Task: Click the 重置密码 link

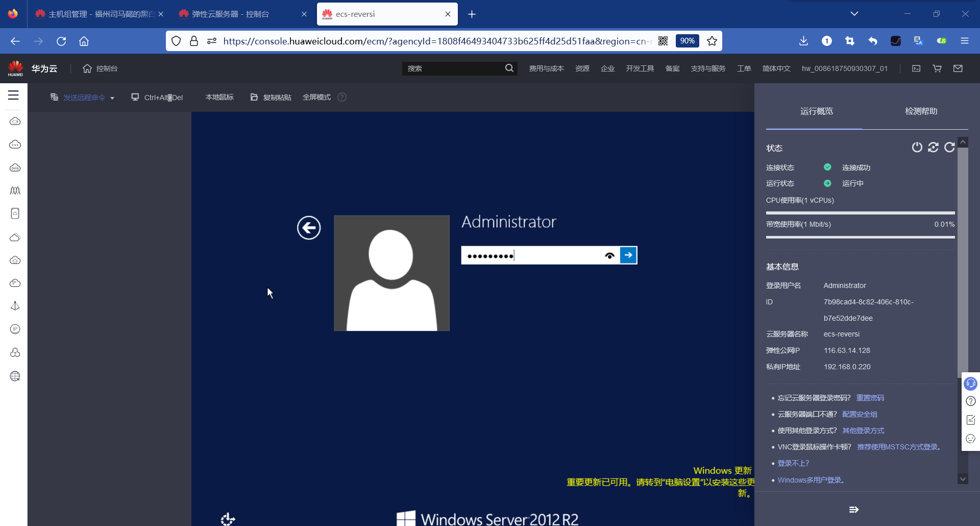Action: coord(870,398)
